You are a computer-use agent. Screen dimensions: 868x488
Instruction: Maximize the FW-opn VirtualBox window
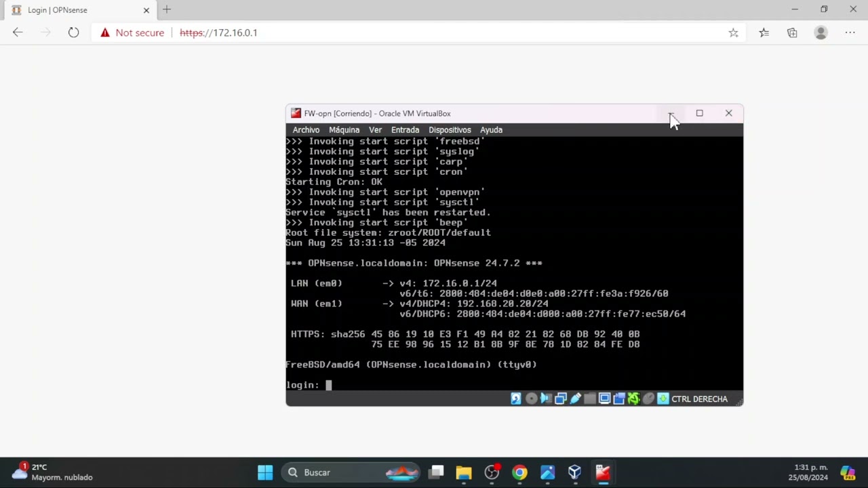tap(699, 113)
